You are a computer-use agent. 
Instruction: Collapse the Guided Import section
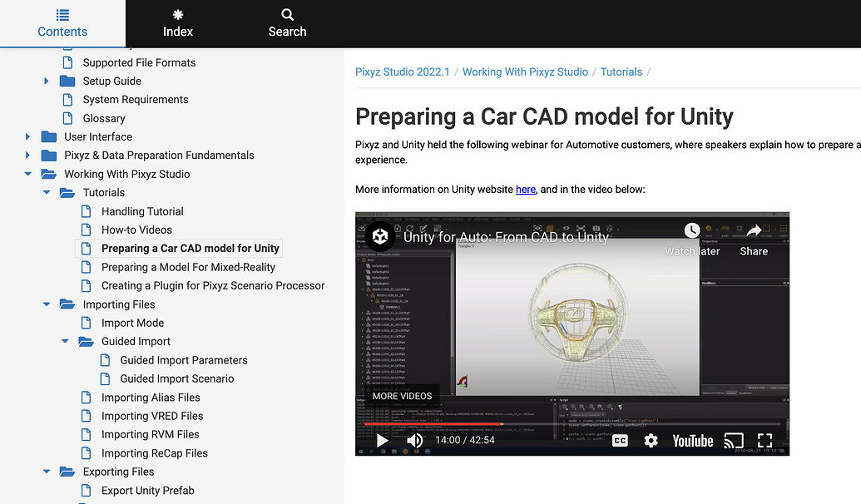(65, 341)
